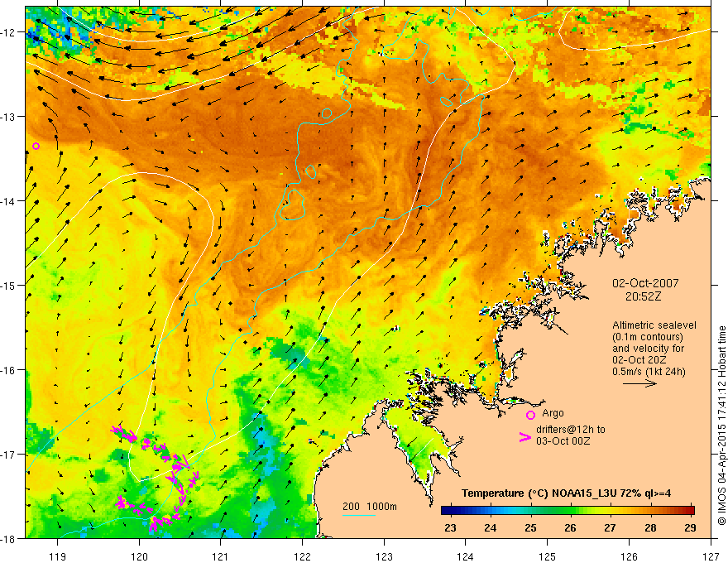Click the temperature color bar
The width and height of the screenshot is (728, 563).
click(568, 511)
